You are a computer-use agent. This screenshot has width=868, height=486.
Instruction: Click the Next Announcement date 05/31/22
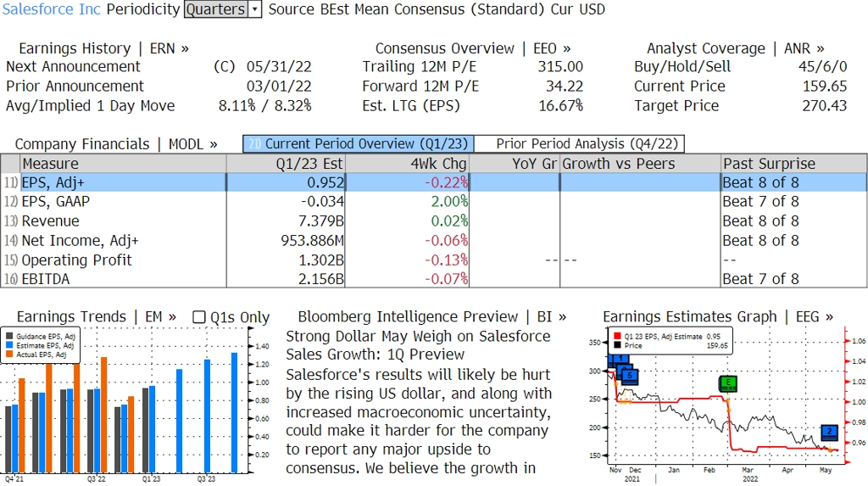tap(279, 66)
